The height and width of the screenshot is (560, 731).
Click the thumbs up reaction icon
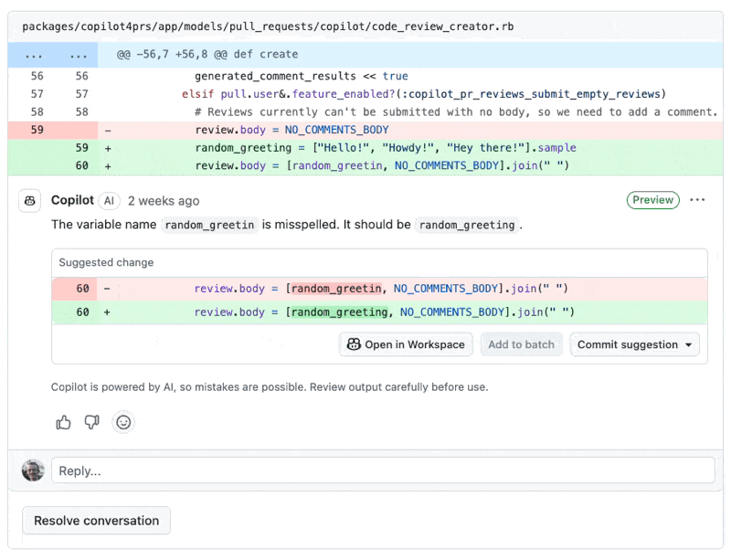pyautogui.click(x=63, y=422)
